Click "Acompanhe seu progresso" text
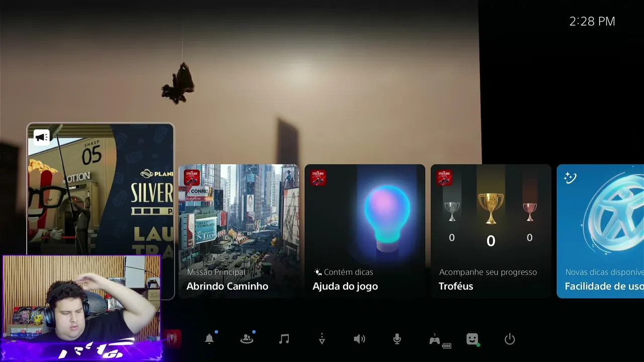The height and width of the screenshot is (362, 644). (x=488, y=272)
